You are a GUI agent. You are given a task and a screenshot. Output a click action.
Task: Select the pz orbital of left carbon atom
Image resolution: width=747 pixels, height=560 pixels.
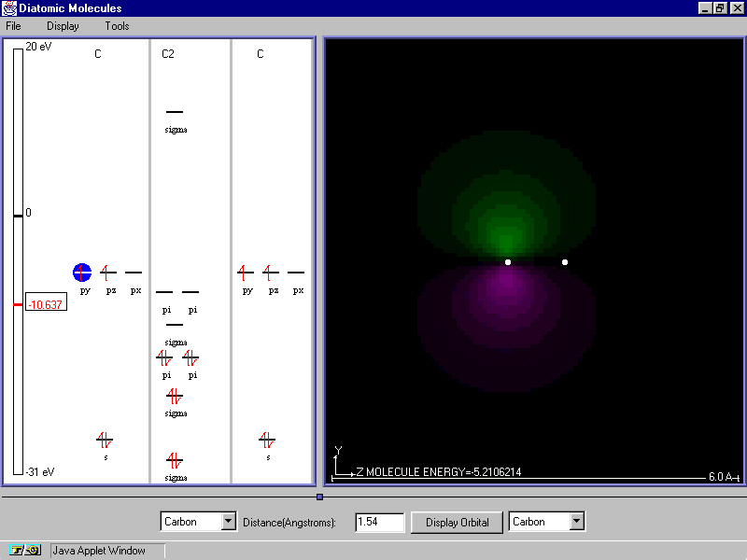tap(108, 273)
